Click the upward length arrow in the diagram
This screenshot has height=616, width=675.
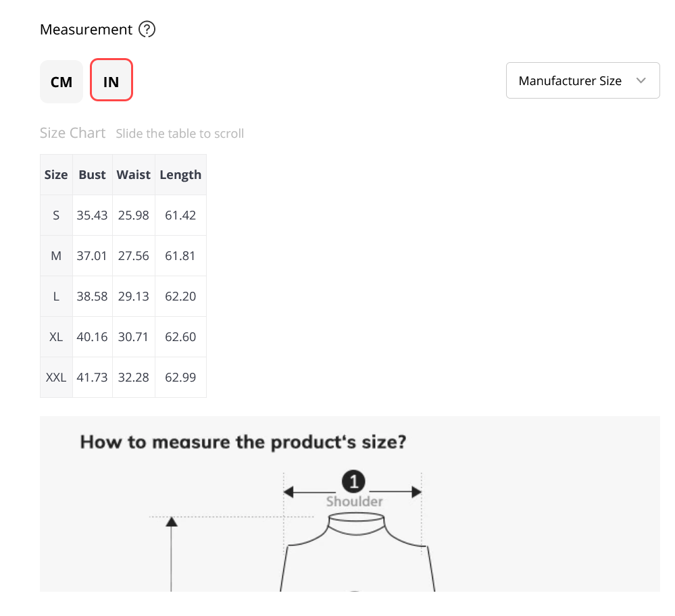pyautogui.click(x=172, y=554)
